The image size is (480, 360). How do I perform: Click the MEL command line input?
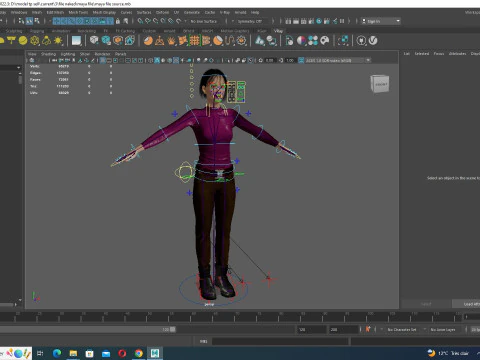(280, 341)
